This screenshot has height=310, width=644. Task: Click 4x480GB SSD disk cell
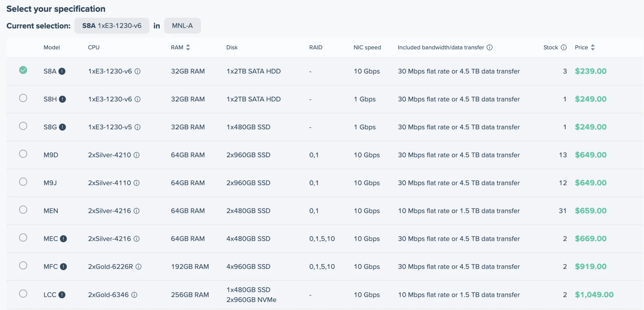(x=248, y=239)
